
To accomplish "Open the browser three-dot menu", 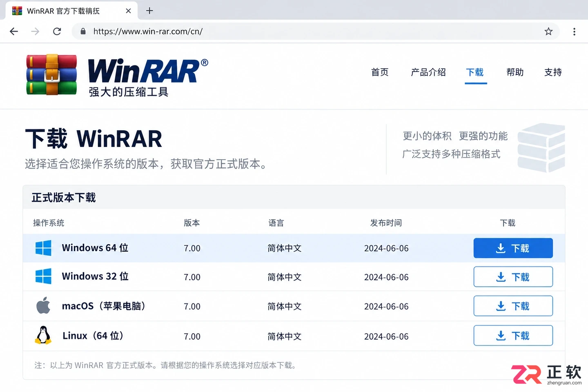I will pyautogui.click(x=574, y=31).
